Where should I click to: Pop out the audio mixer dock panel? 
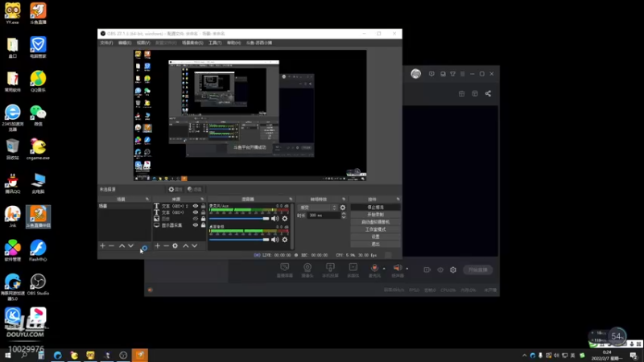pyautogui.click(x=291, y=199)
